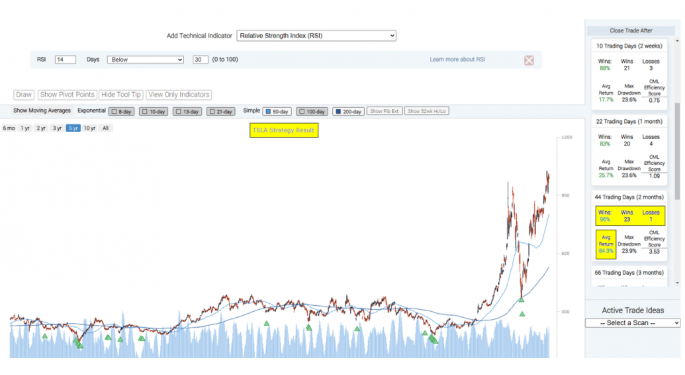Open Learn more about RSI link
This screenshot has width=685, height=375.
457,59
